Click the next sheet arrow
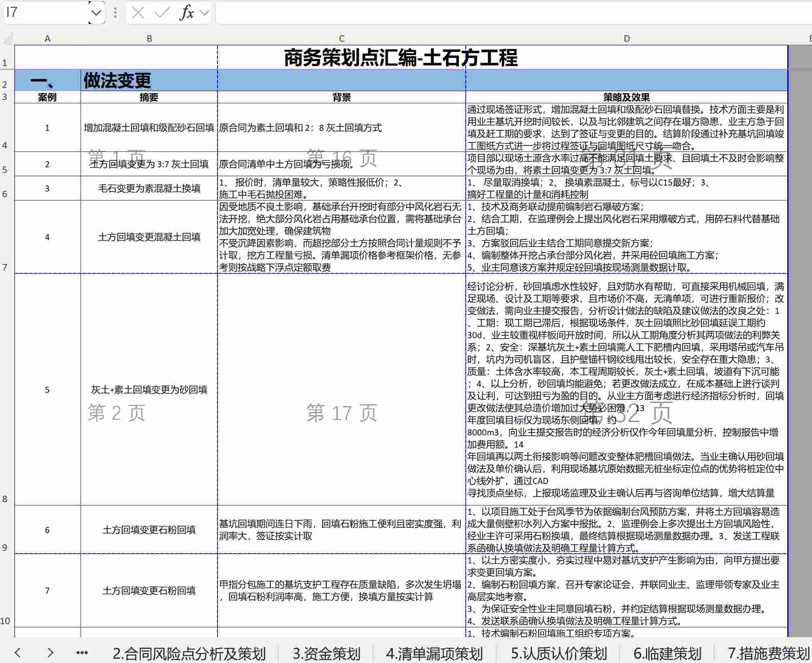 pos(50,652)
